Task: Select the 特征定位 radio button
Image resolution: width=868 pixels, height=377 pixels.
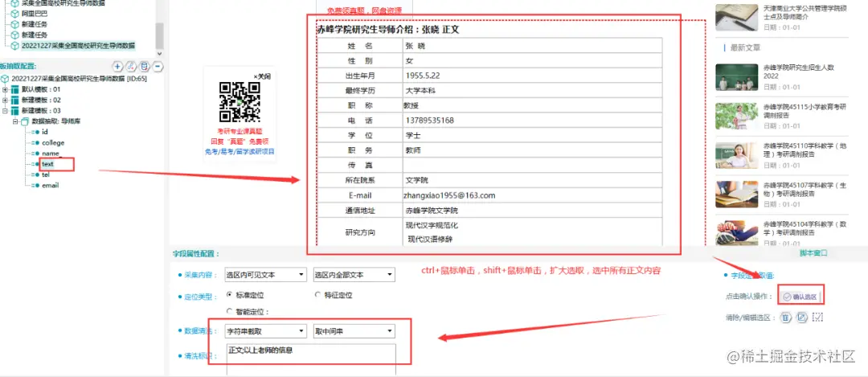Action: coord(317,294)
